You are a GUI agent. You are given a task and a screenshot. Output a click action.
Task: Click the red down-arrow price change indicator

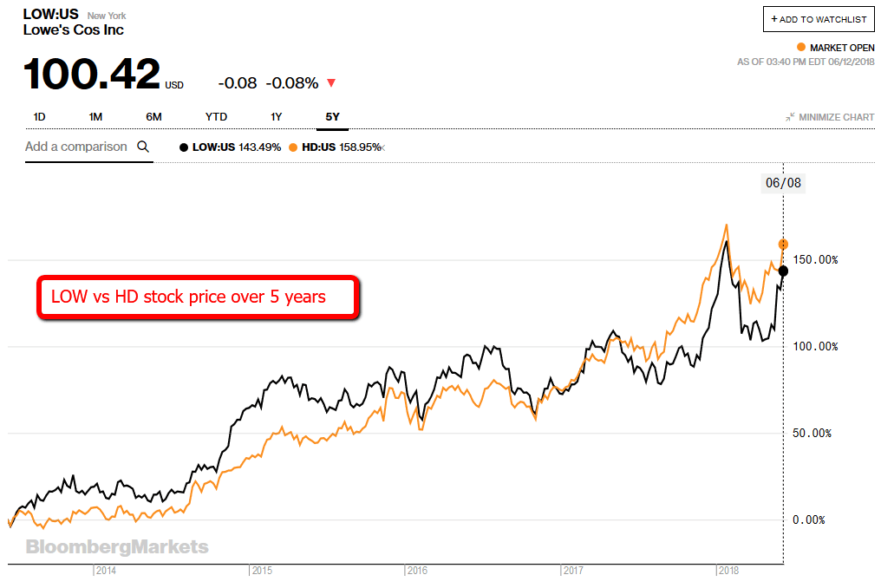click(x=331, y=83)
